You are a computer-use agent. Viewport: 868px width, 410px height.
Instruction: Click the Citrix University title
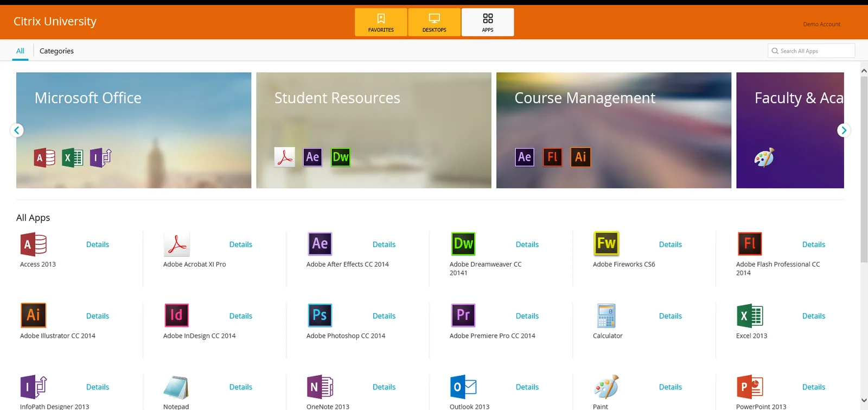pyautogui.click(x=55, y=21)
